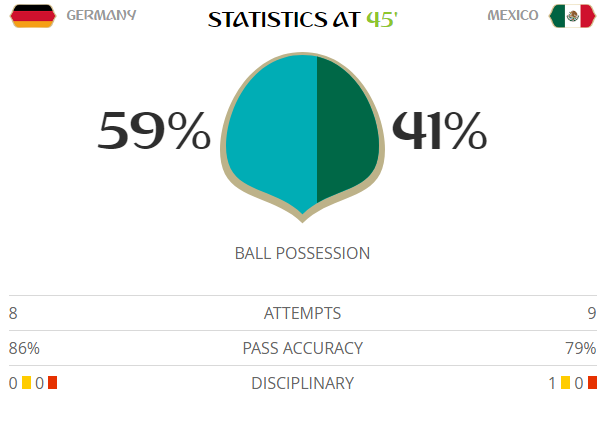Click Mexico's 79% pass accuracy value
Screen dimensions: 609x430
[581, 348]
